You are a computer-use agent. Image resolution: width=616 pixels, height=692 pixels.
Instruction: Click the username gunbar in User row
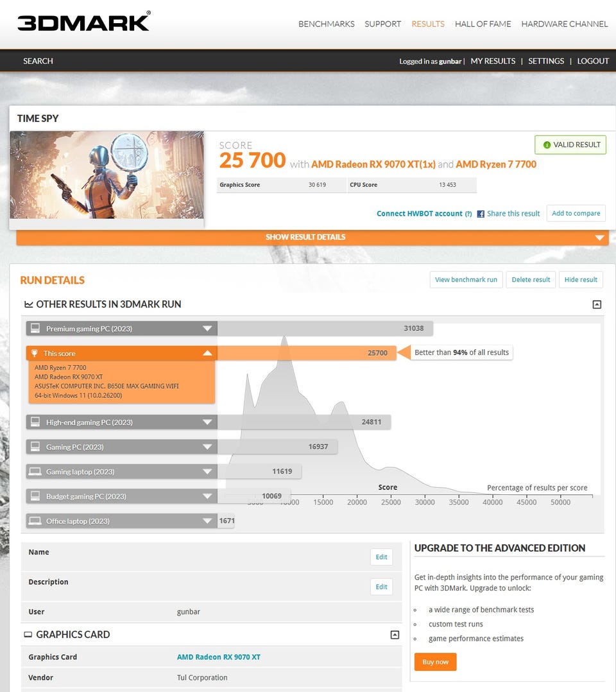point(189,612)
